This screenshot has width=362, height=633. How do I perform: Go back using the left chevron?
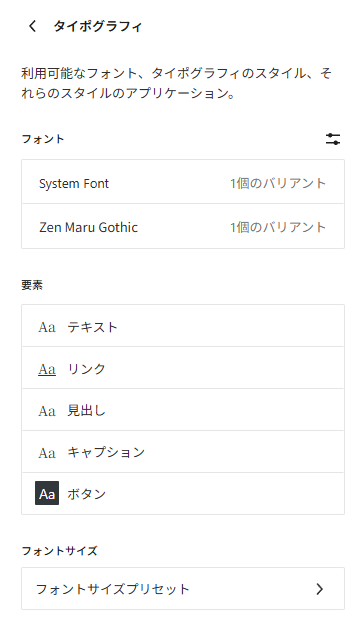[32, 26]
